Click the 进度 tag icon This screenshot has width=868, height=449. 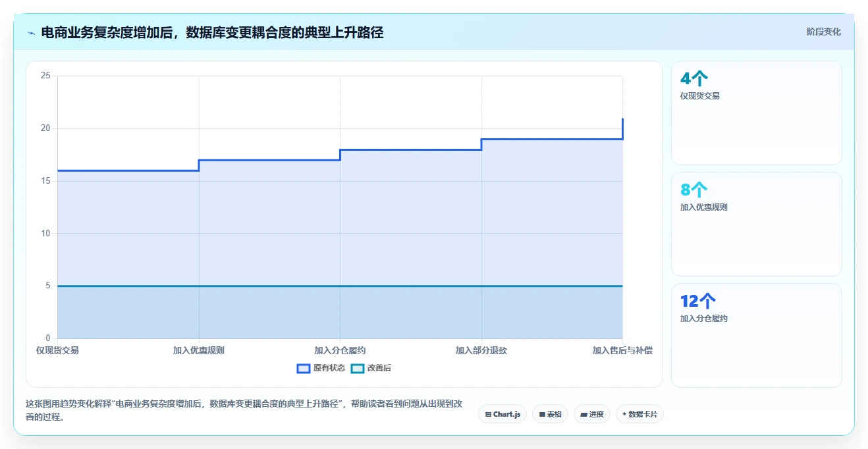pyautogui.click(x=583, y=415)
